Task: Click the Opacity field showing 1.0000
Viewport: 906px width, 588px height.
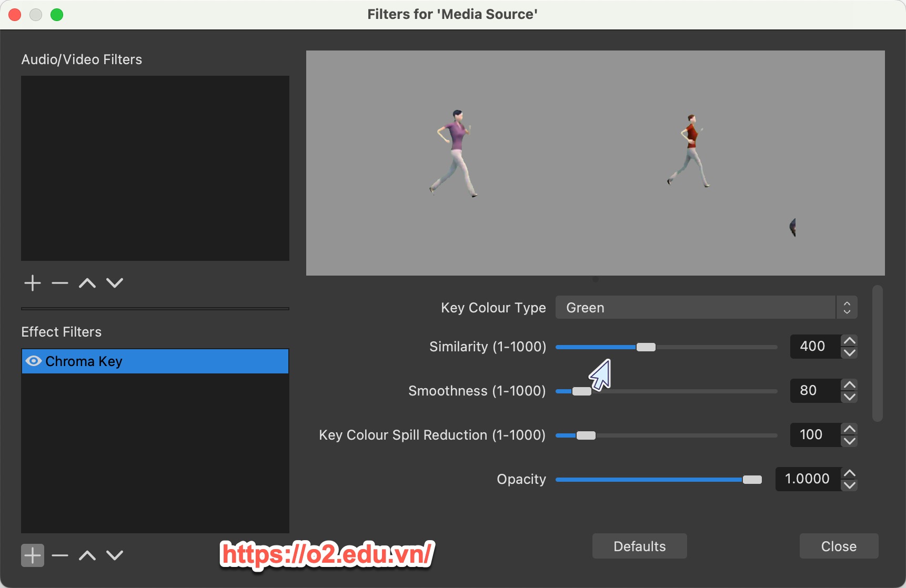Action: pos(808,479)
